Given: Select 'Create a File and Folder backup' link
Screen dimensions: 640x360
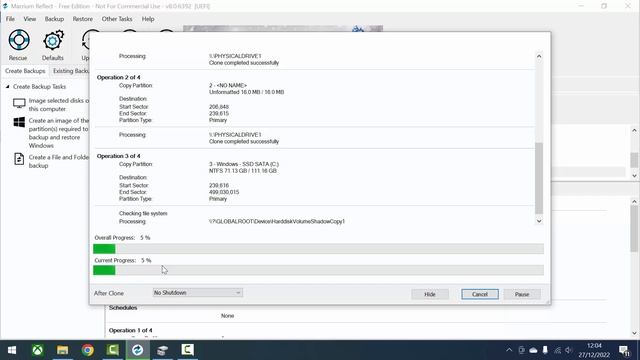Looking at the screenshot, I should click(58, 161).
